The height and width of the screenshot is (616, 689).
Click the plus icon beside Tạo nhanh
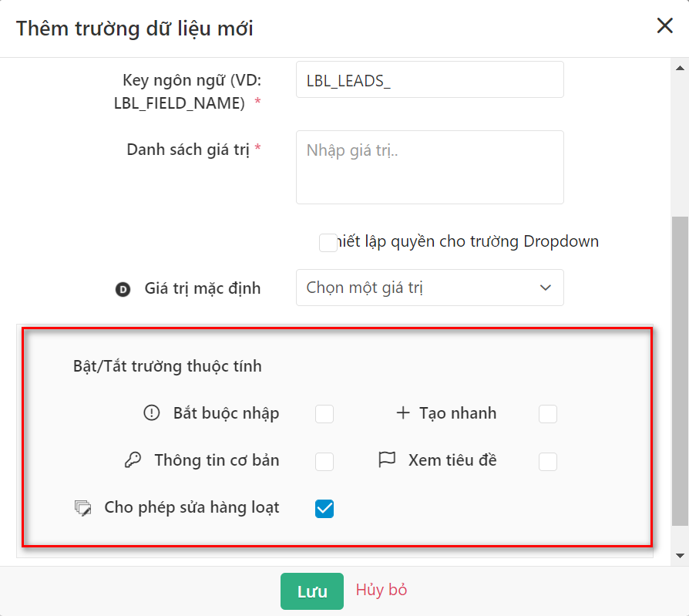coord(402,413)
